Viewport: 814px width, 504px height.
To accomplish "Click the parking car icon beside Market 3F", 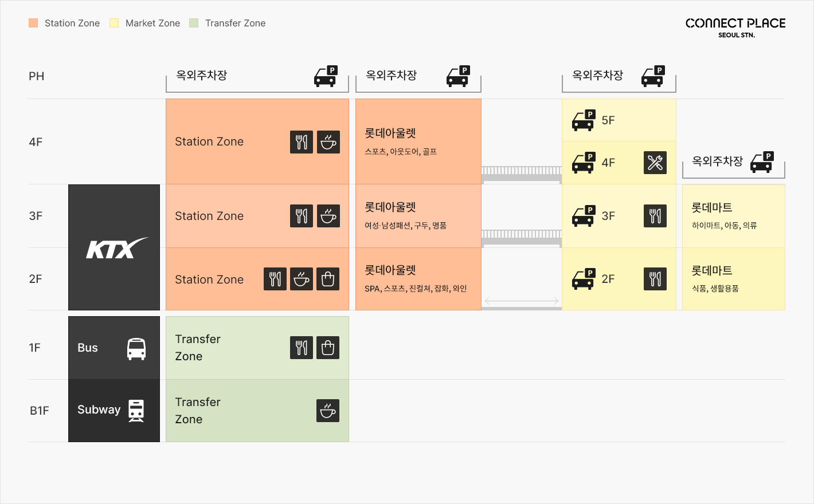I will click(x=584, y=216).
